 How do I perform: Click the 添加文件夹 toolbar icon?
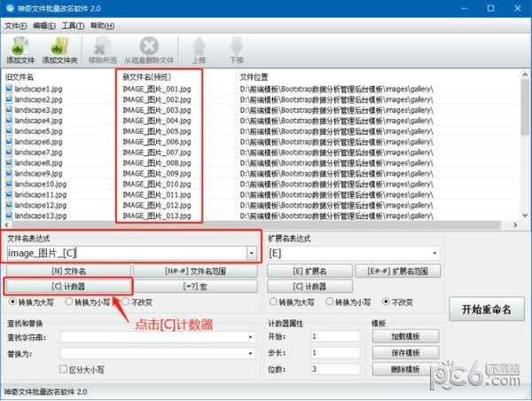tap(59, 46)
